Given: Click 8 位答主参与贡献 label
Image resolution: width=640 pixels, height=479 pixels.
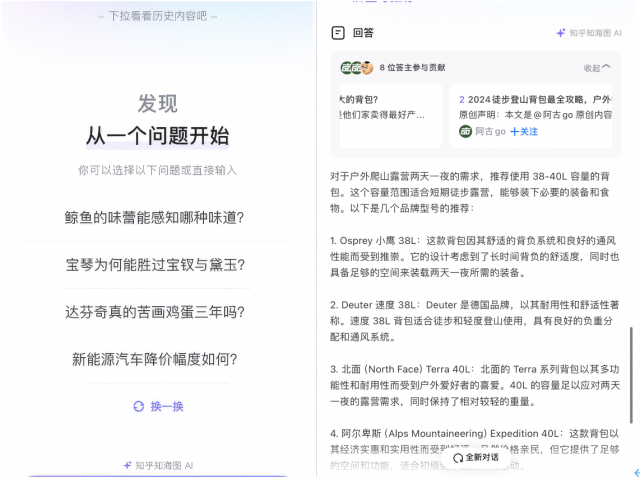Looking at the screenshot, I should 412,67.
